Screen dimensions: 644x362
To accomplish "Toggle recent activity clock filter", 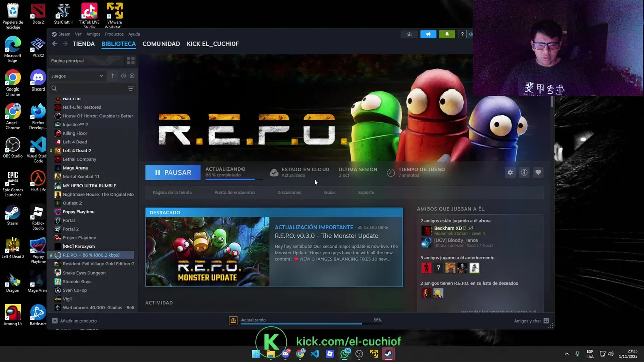I will tap(123, 76).
